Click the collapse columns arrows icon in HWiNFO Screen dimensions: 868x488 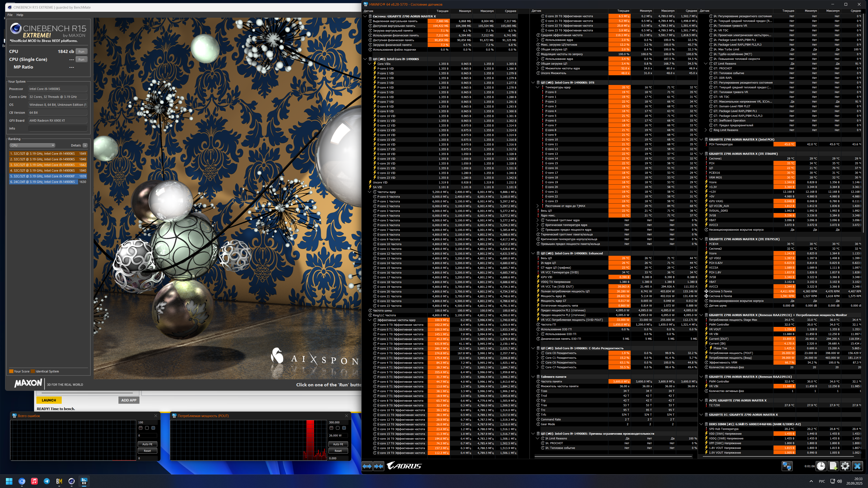[379, 466]
